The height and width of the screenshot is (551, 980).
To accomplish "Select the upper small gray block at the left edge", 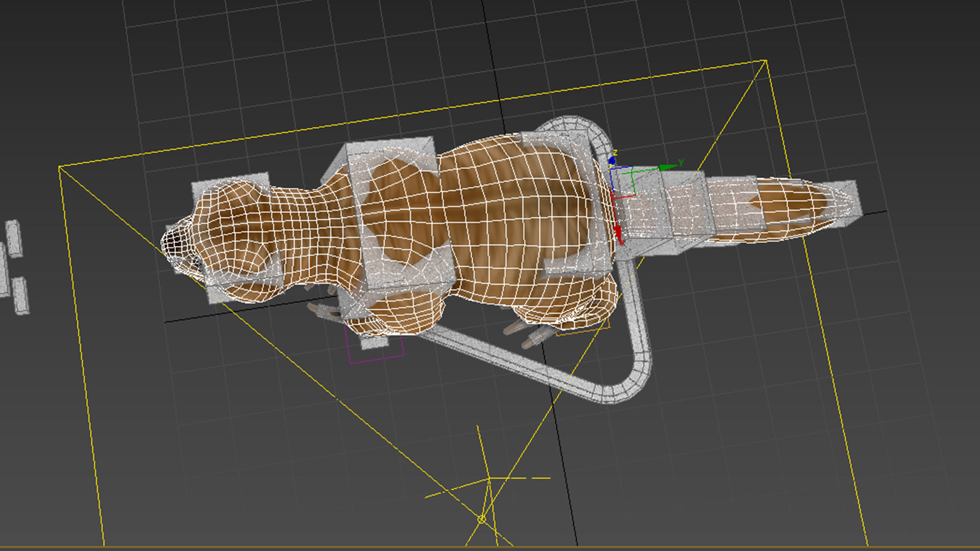I will coord(14,238).
